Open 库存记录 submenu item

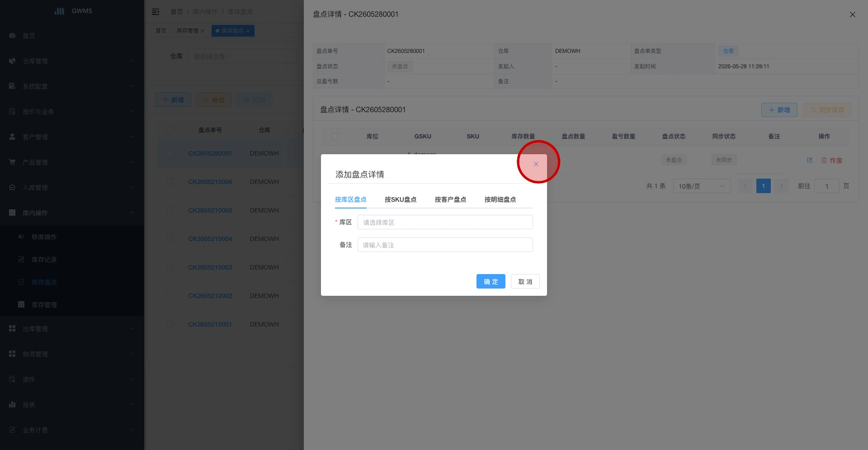pyautogui.click(x=44, y=260)
